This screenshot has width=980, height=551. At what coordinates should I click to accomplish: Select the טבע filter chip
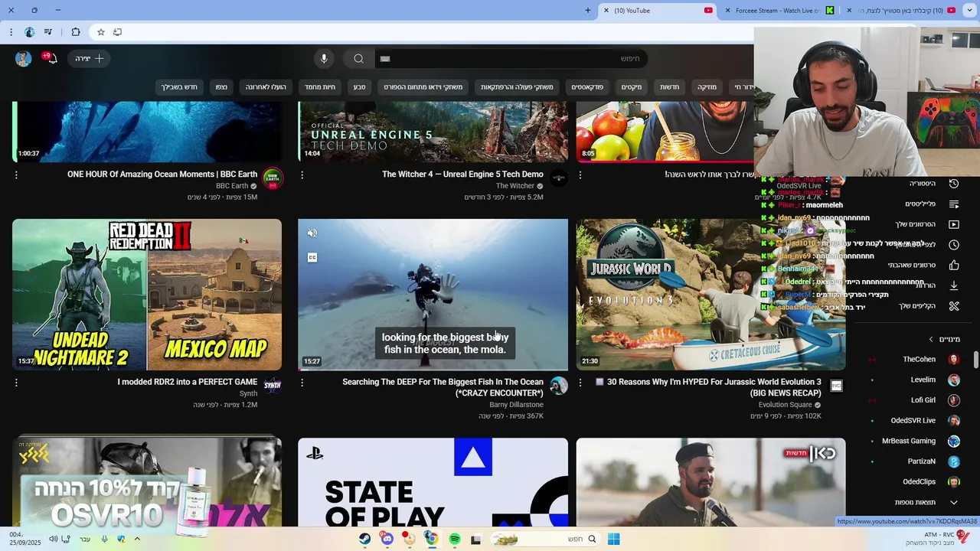(x=359, y=87)
